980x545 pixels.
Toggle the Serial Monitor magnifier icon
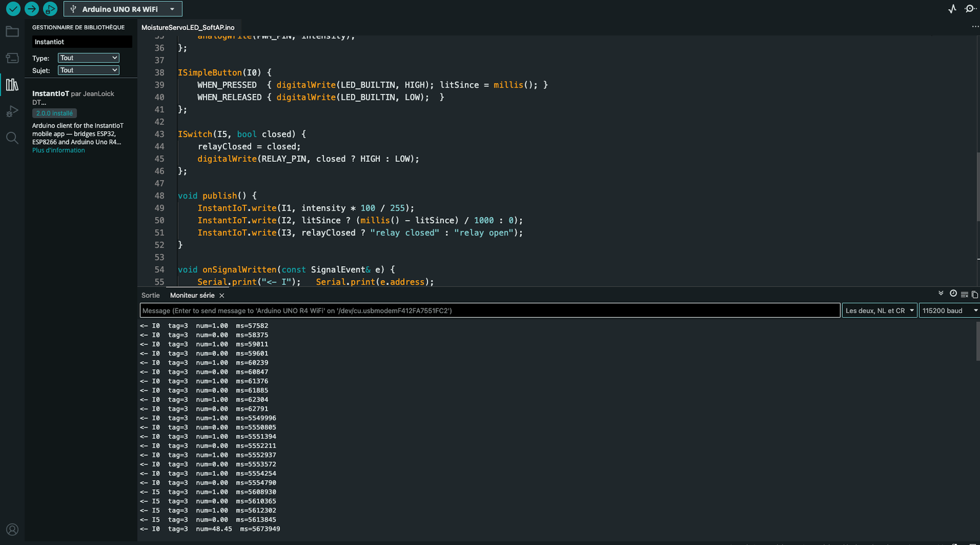pyautogui.click(x=970, y=9)
